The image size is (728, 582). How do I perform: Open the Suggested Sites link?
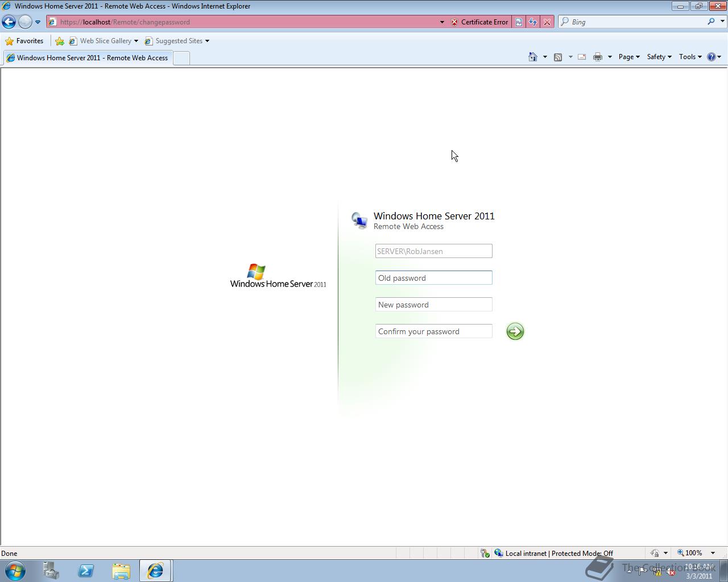tap(173, 41)
